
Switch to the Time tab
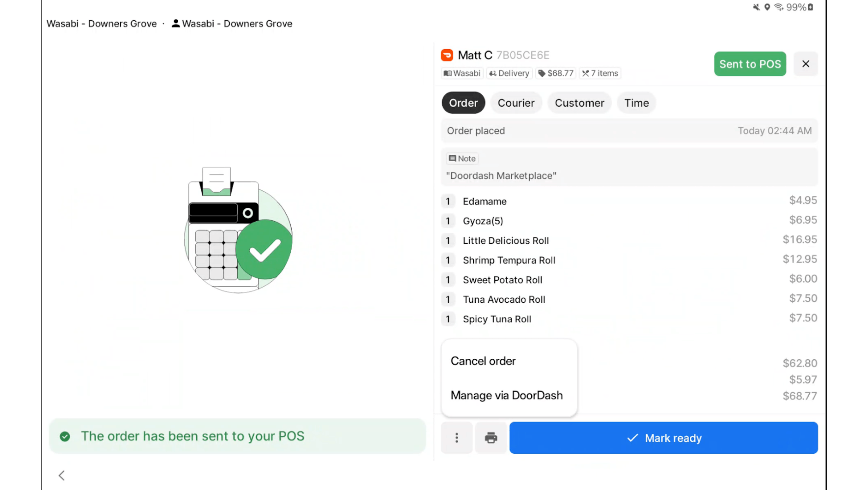click(636, 103)
